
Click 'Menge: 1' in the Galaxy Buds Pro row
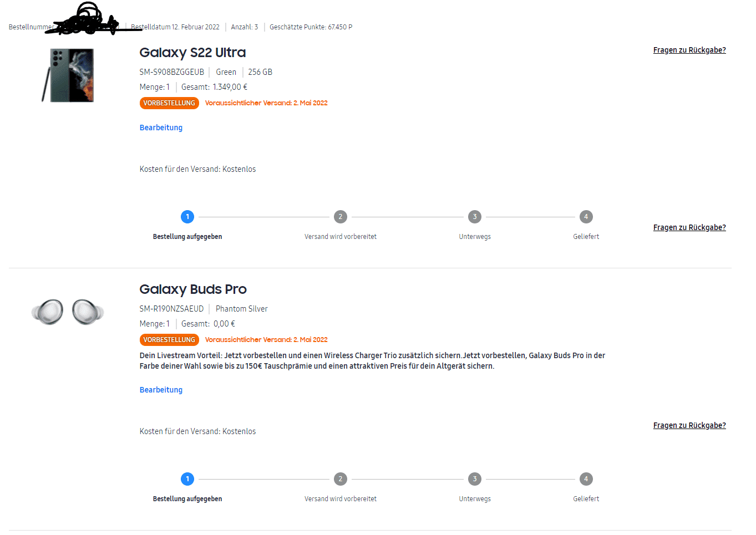pos(155,324)
